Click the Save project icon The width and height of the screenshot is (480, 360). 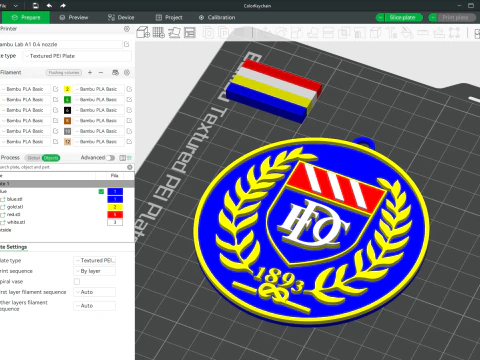tap(36, 6)
